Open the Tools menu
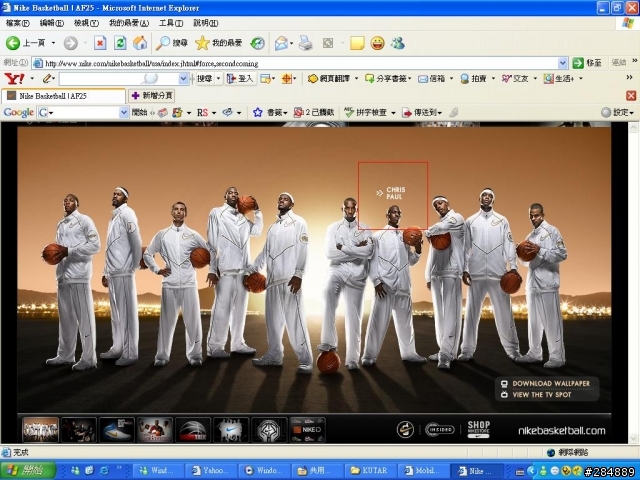This screenshot has height=480, width=640. coord(171,23)
